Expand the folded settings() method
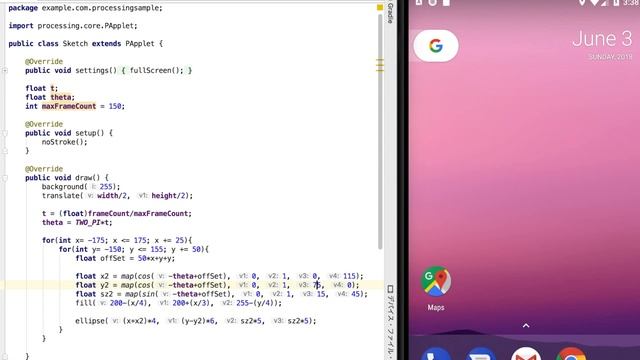The height and width of the screenshot is (360, 640). 5,71
